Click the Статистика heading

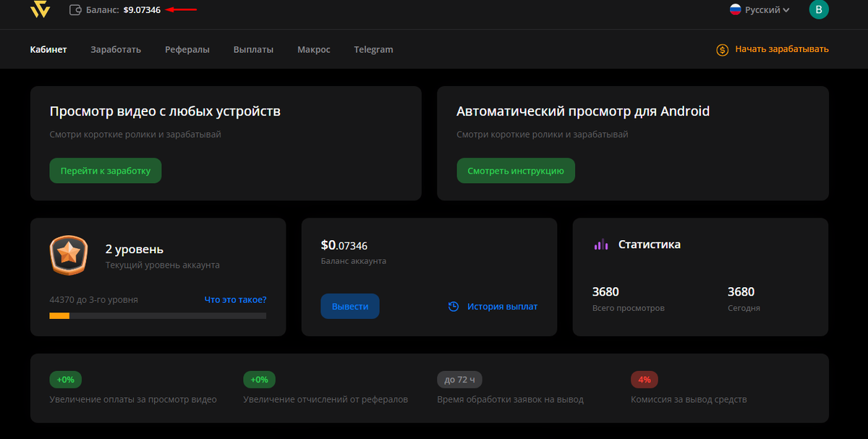pos(650,244)
